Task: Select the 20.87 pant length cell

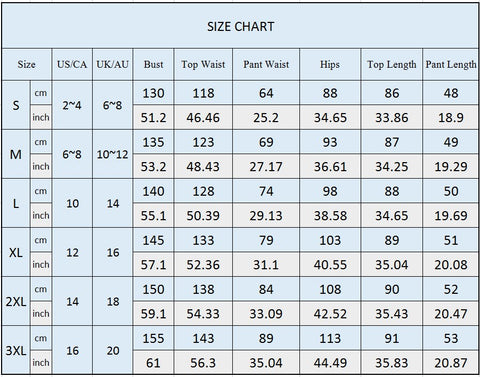Action: click(451, 363)
